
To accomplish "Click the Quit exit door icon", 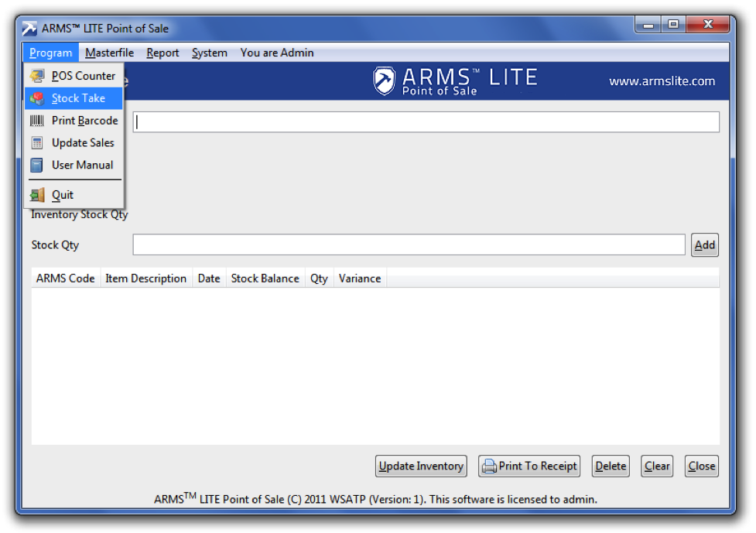I will [37, 195].
